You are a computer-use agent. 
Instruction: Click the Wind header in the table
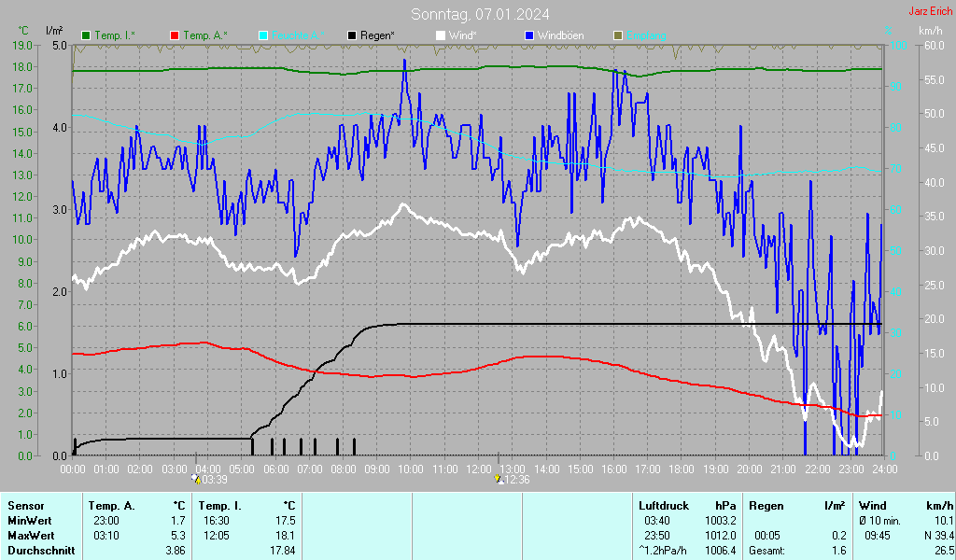point(873,505)
